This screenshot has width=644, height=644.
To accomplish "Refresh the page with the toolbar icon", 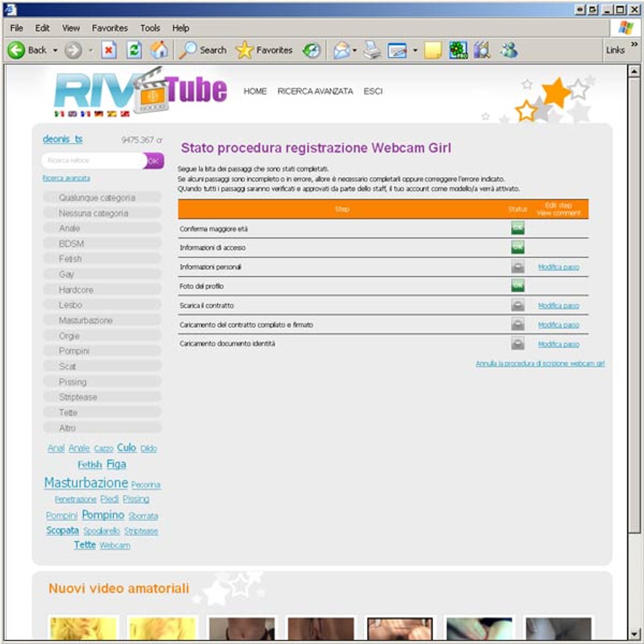I will click(134, 50).
